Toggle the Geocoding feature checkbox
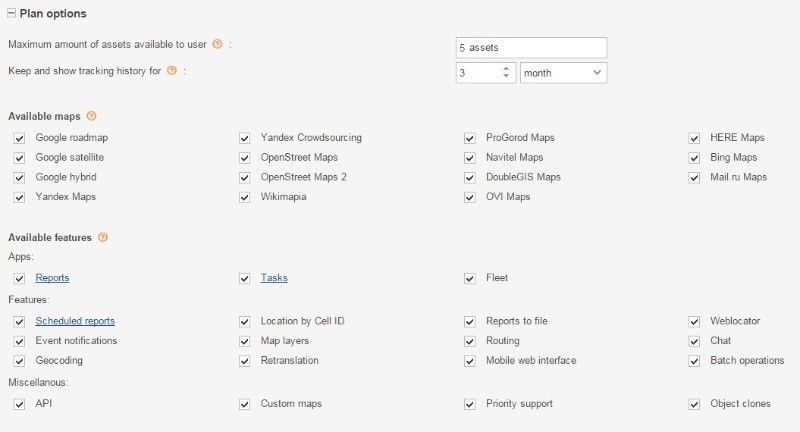 (20, 361)
